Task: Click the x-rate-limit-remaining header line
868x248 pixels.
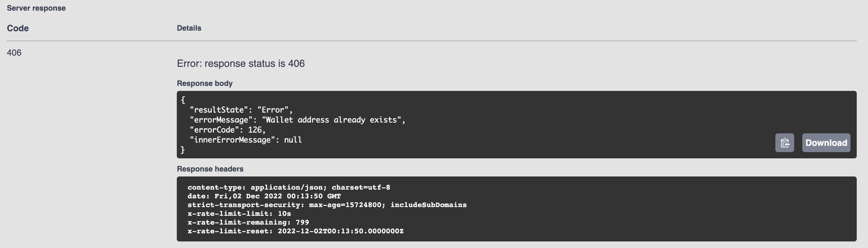Action: 248,222
